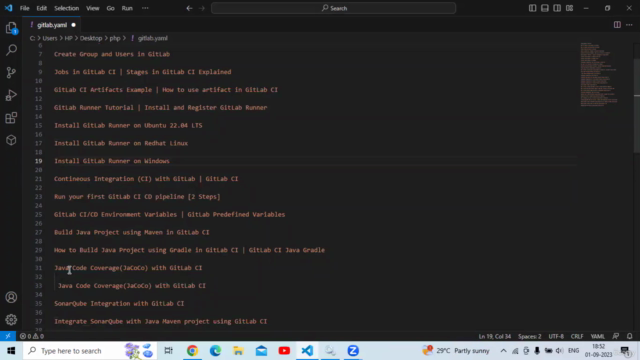Open notifications bell in status bar

[x=629, y=336]
